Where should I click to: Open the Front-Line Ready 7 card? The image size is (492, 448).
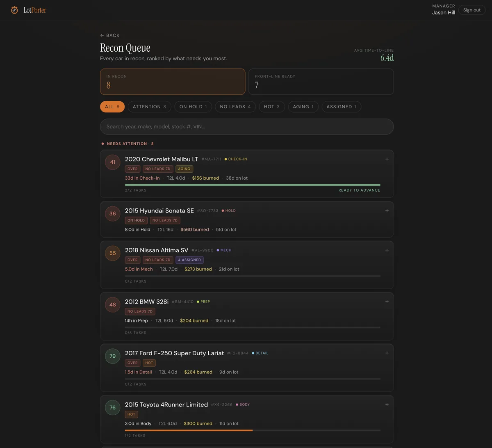pyautogui.click(x=321, y=82)
